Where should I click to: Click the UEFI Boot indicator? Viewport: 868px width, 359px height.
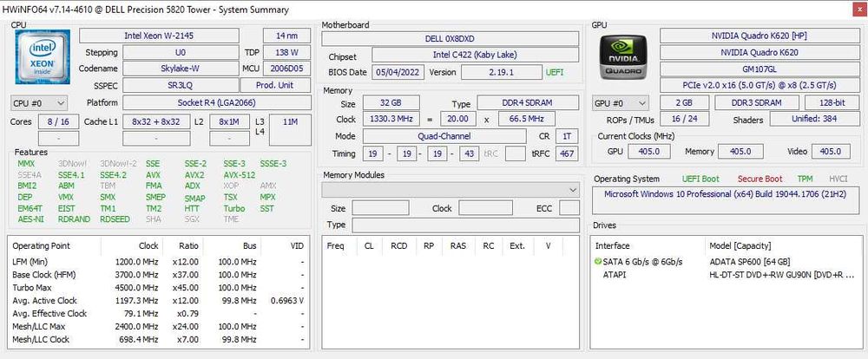[700, 179]
